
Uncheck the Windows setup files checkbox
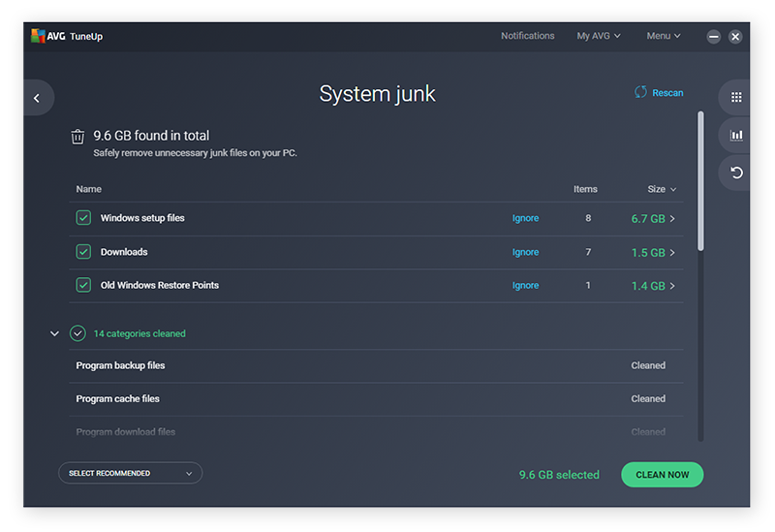click(83, 218)
